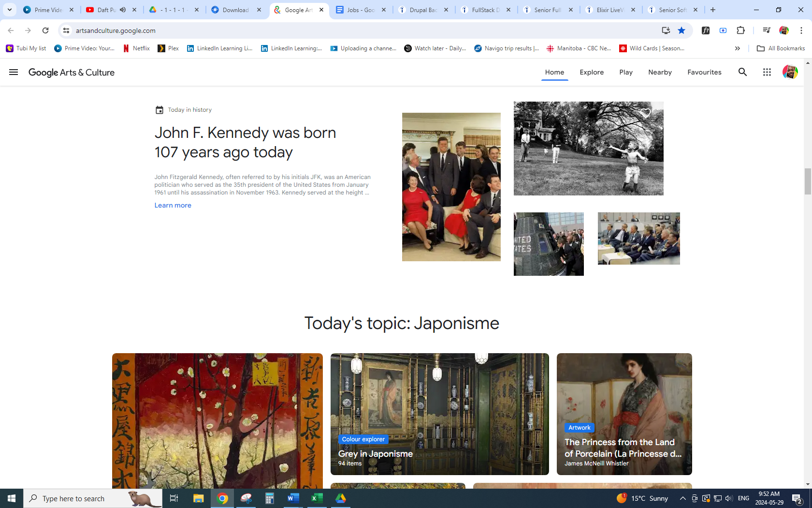
Task: Show hidden system tray icons
Action: 682,498
